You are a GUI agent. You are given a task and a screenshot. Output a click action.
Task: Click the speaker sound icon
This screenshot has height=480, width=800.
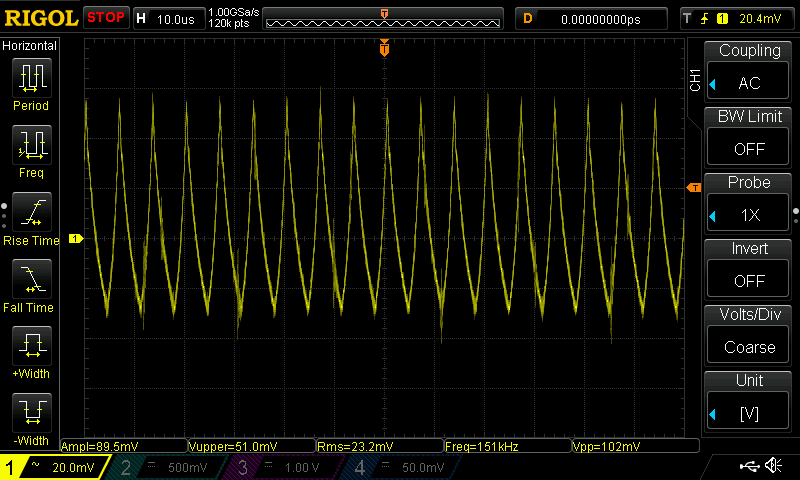773,466
